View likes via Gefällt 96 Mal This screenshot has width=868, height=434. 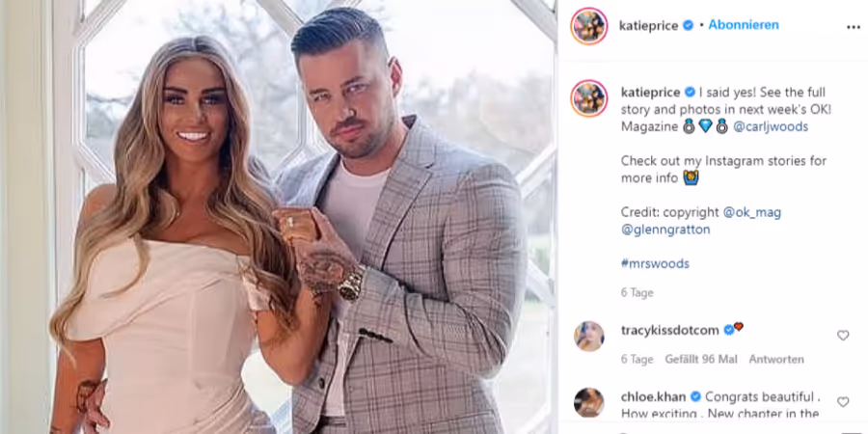point(701,360)
